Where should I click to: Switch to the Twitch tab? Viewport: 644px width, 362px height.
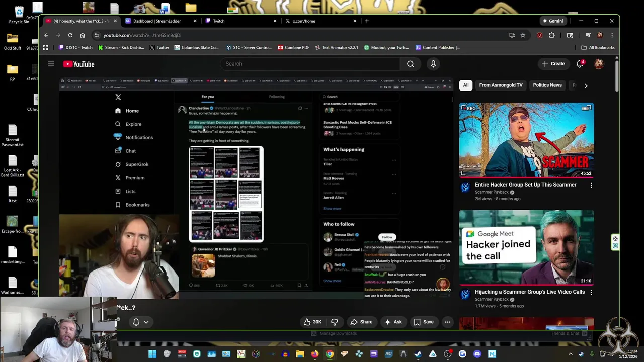[x=242, y=21]
